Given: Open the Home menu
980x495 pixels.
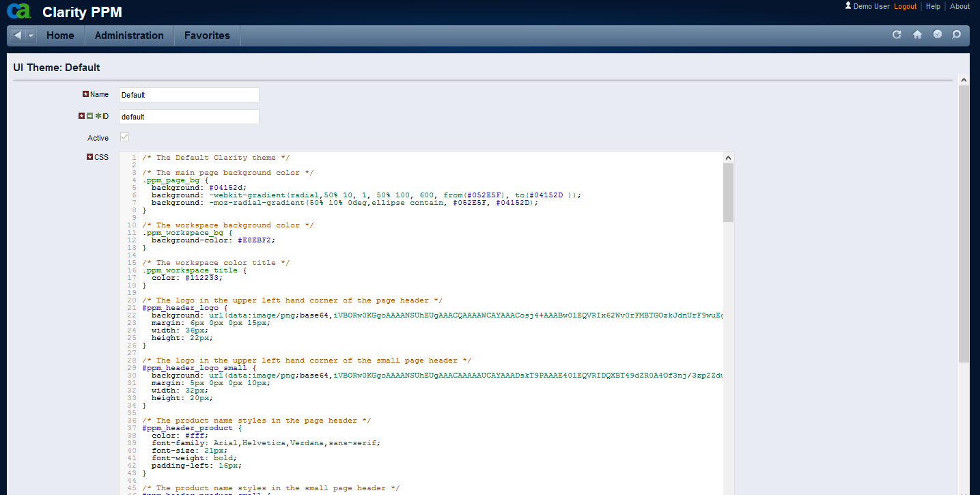Looking at the screenshot, I should pos(60,36).
